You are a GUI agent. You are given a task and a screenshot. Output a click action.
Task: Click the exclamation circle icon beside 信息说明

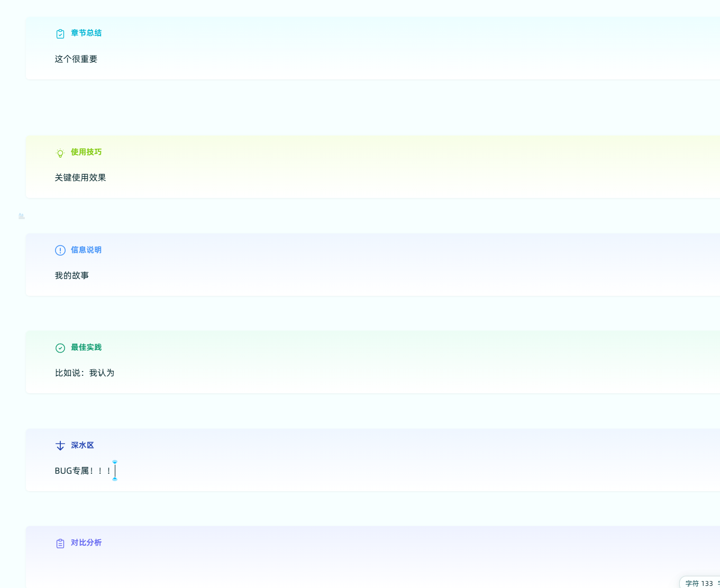coord(60,250)
